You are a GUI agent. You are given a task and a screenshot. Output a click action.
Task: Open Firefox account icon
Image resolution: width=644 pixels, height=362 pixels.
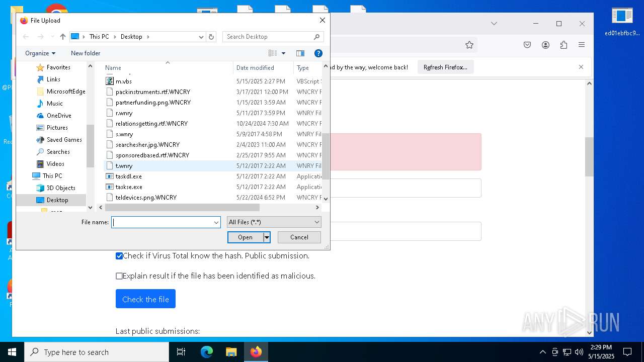545,45
